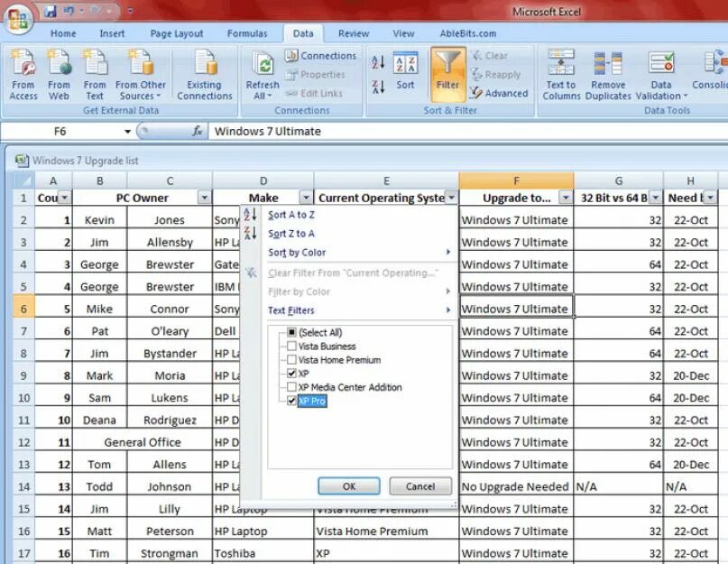Open Upgrade to... filter dropdown
Screen dimensions: 728x564
(x=566, y=198)
